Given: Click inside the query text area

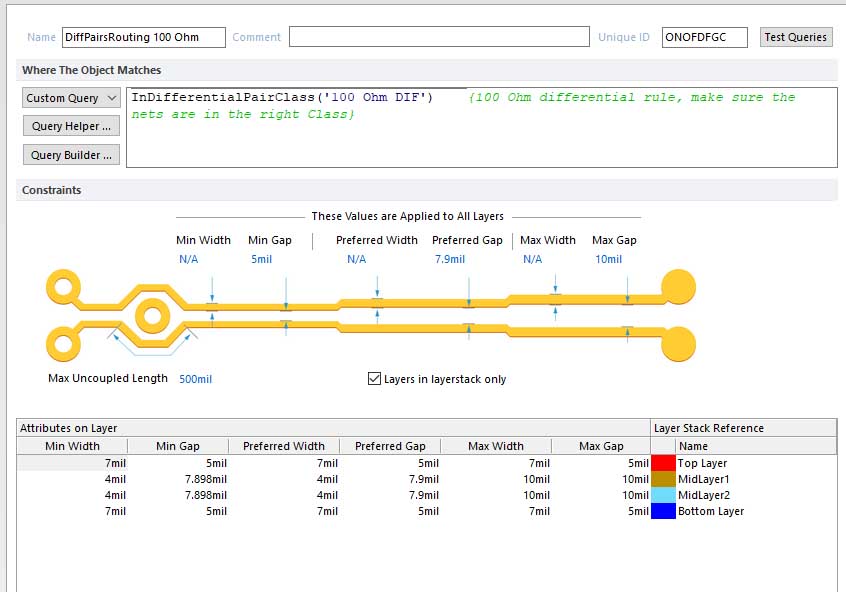Looking at the screenshot, I should (480, 140).
